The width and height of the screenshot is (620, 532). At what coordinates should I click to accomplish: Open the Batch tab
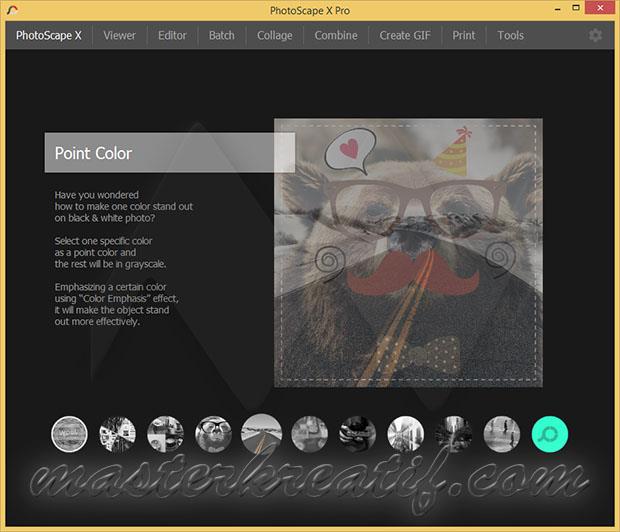(221, 36)
